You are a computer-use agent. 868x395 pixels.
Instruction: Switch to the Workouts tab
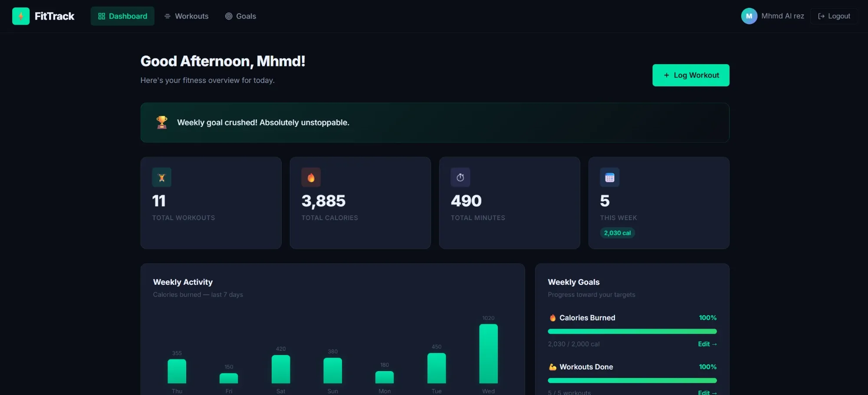coord(186,16)
